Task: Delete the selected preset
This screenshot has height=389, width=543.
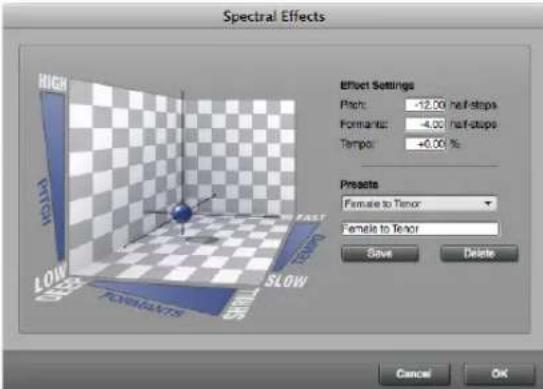Action: [x=479, y=254]
